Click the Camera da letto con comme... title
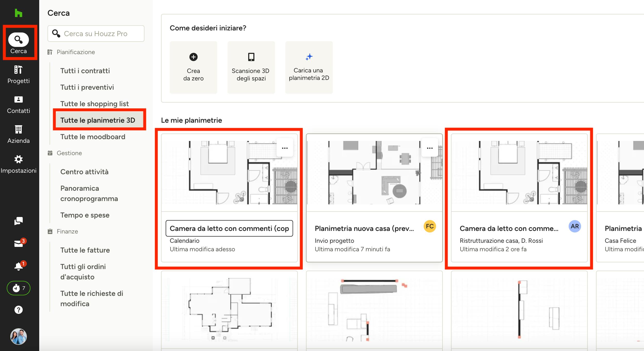Viewport: 644px width, 351px height. [509, 228]
